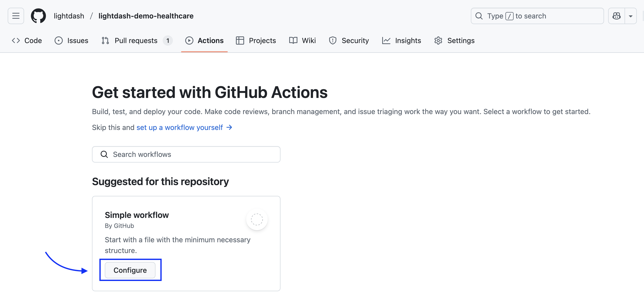Click the Search workflows input field

tap(186, 154)
